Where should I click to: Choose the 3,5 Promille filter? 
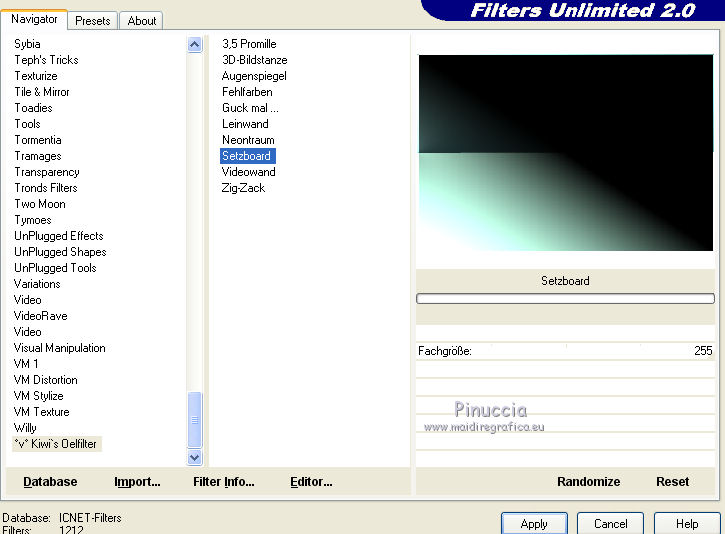point(249,44)
